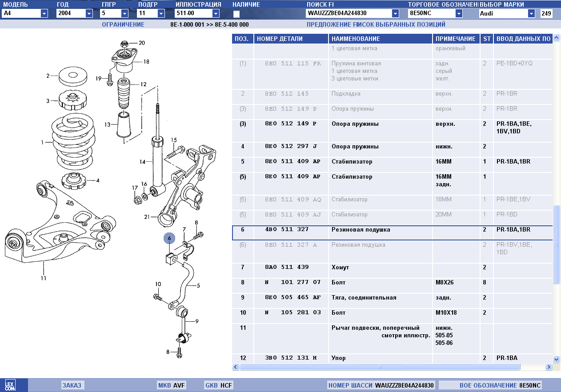561x392 pixels.
Task: Click the LEX CON logo icon
Action: pyautogui.click(x=9, y=385)
